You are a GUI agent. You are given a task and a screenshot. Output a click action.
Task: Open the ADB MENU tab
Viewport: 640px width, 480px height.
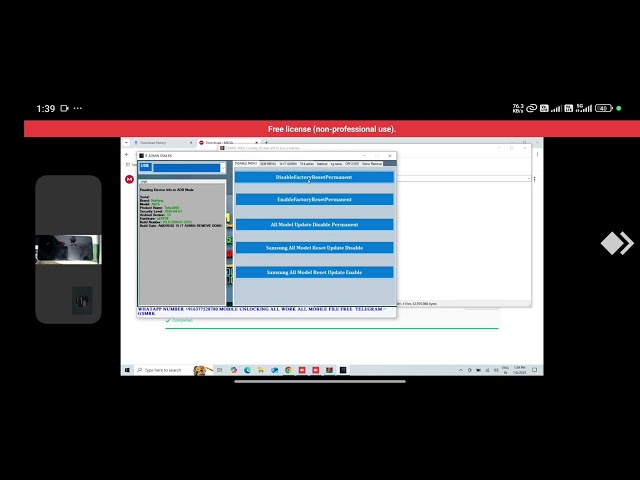pyautogui.click(x=268, y=164)
